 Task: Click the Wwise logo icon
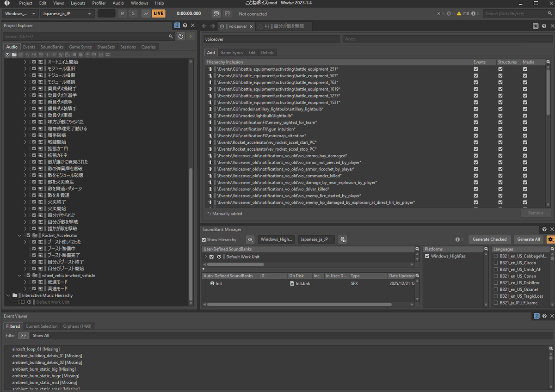coord(7,3)
